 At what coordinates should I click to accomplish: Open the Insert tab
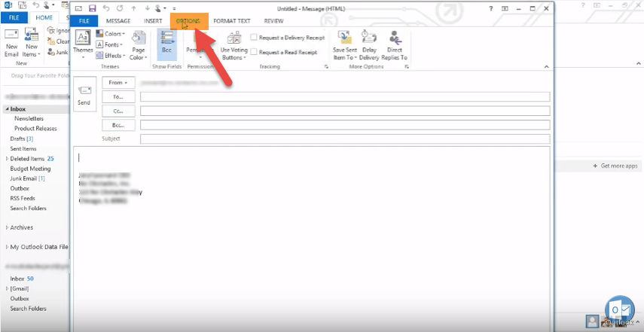153,21
